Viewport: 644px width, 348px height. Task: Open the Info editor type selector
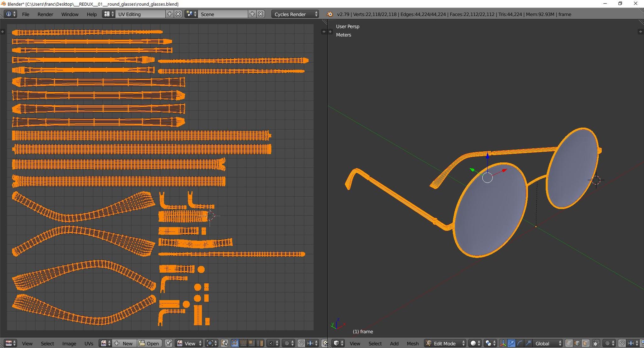11,14
